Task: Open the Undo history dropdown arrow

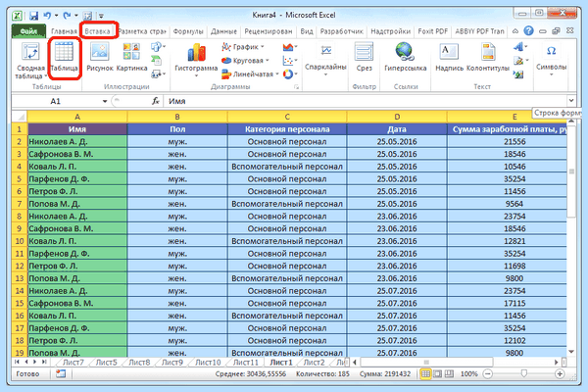Action: click(56, 16)
